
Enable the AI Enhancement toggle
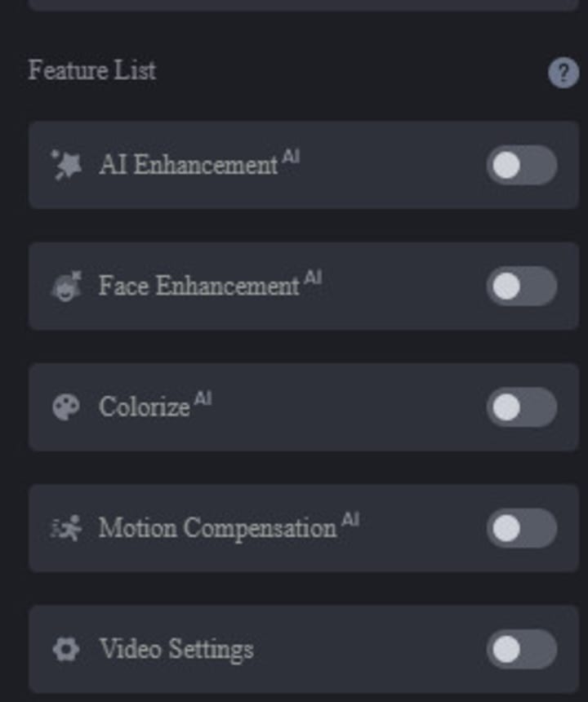[x=522, y=166]
